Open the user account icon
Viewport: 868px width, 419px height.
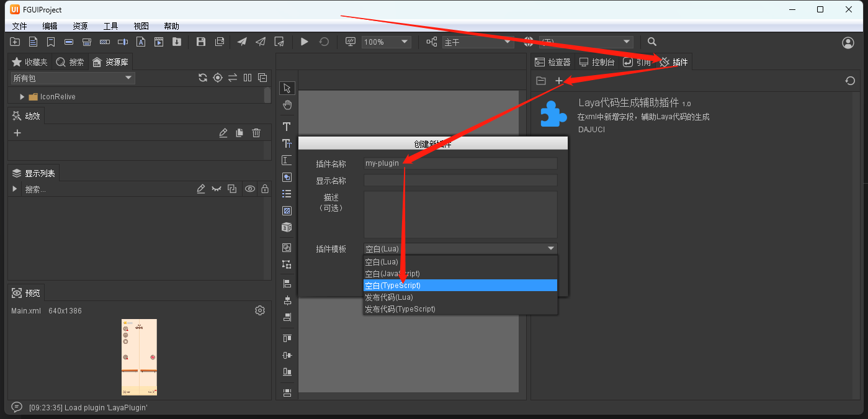click(848, 42)
